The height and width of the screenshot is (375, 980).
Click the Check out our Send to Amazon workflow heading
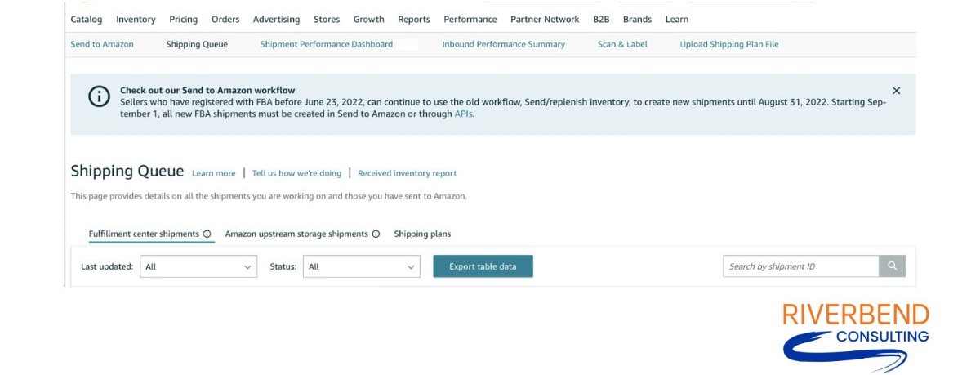pos(207,91)
